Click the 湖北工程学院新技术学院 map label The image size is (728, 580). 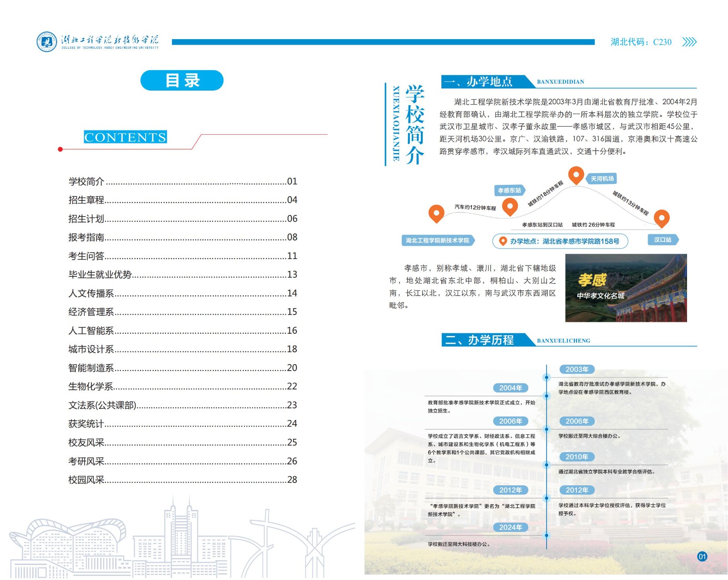tap(438, 240)
